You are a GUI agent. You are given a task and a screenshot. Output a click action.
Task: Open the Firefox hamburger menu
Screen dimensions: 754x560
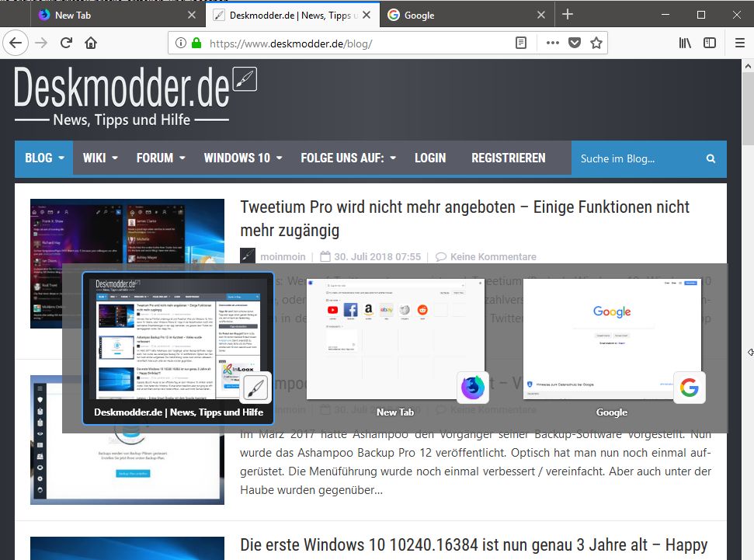click(740, 43)
